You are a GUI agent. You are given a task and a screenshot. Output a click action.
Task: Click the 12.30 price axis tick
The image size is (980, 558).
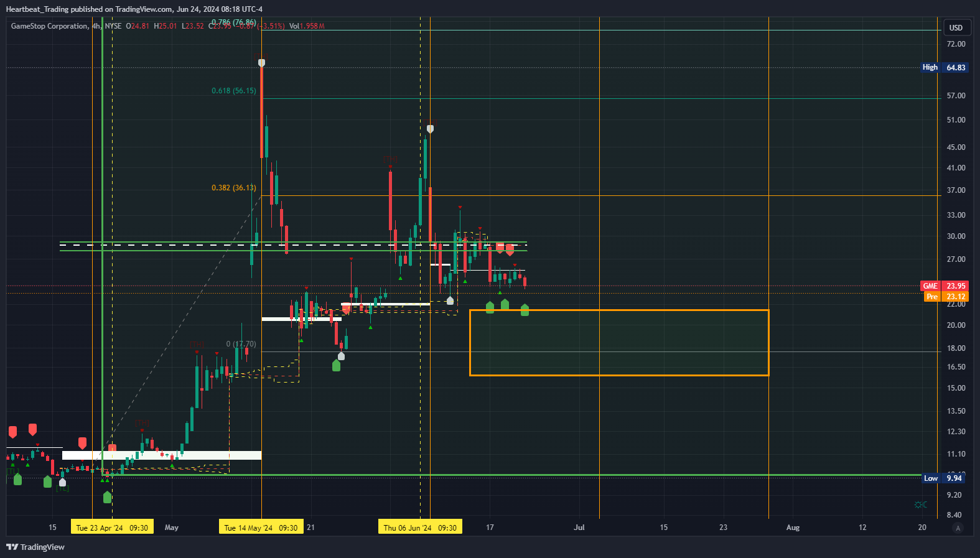click(x=956, y=432)
